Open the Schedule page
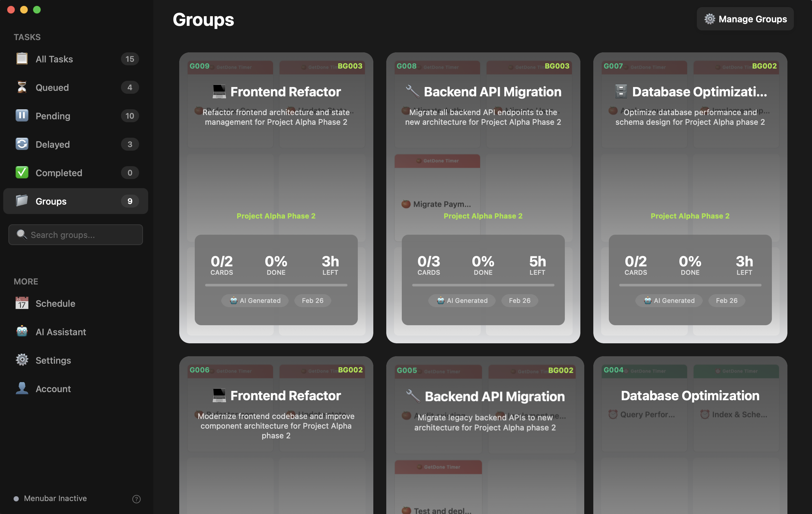The image size is (812, 514). [x=75, y=303]
